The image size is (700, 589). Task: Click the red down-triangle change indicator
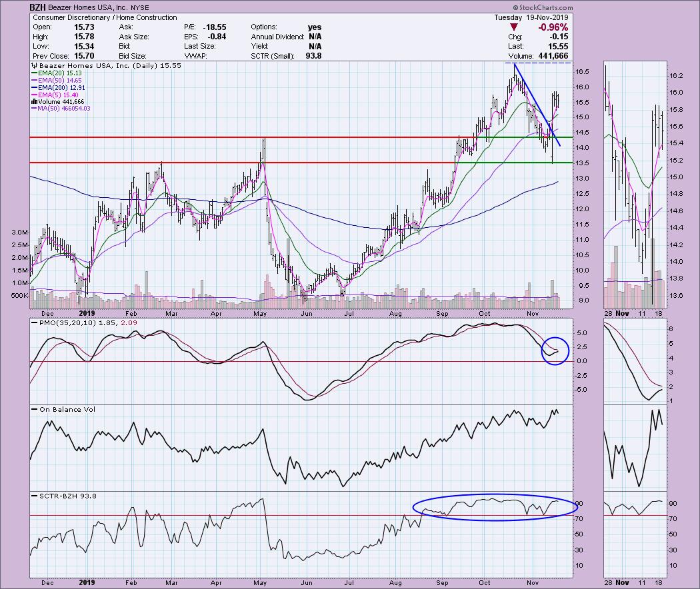(x=514, y=27)
